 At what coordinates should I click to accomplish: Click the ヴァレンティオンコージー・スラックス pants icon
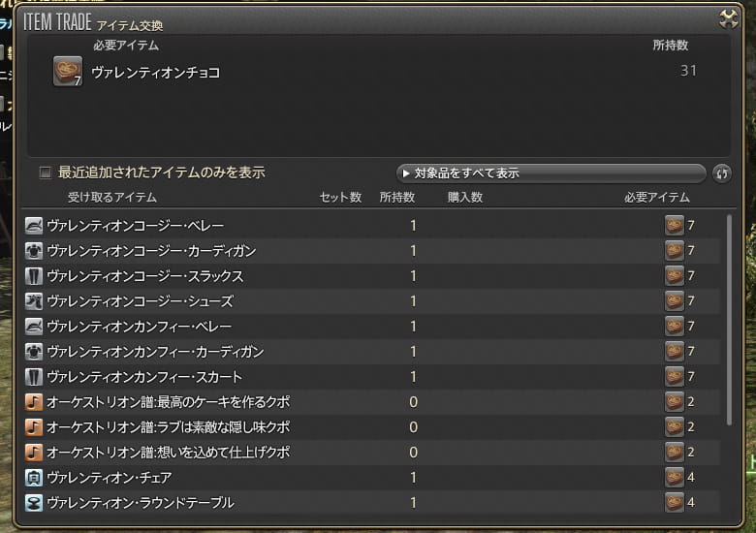point(34,276)
